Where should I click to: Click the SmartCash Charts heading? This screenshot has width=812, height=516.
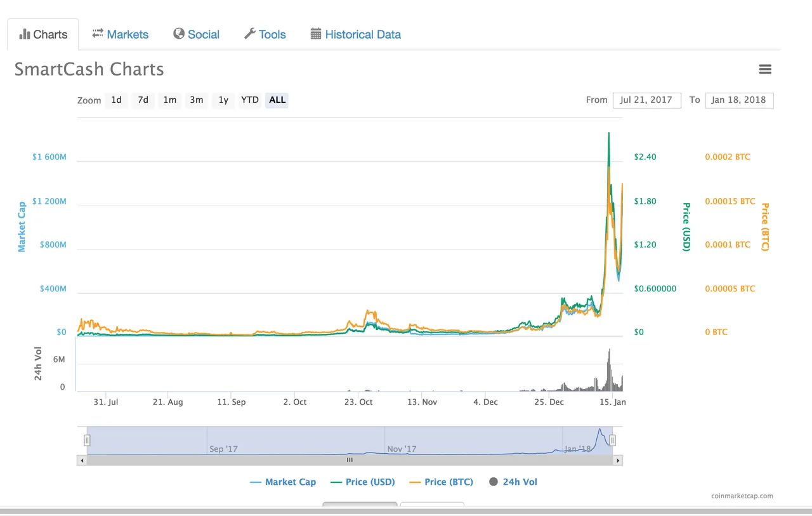pyautogui.click(x=89, y=69)
